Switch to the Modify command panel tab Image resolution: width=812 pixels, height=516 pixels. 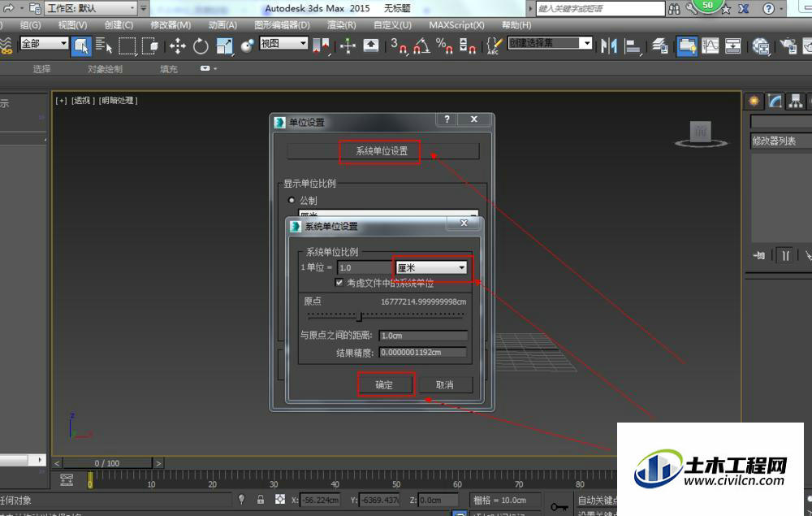point(775,101)
